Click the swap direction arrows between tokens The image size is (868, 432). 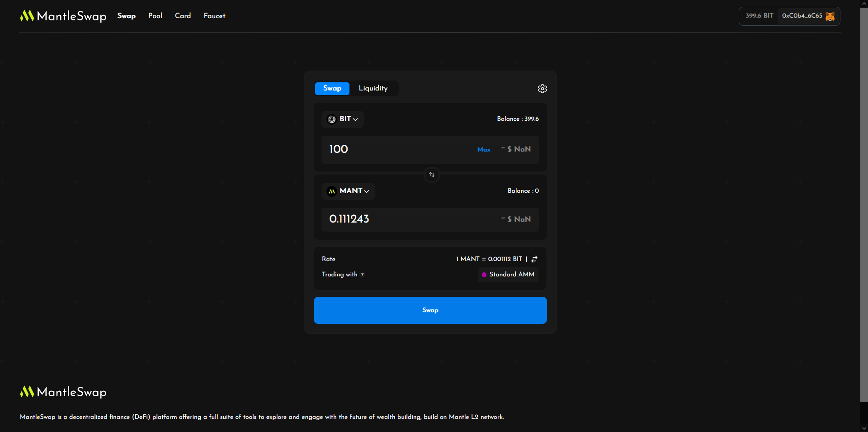[432, 175]
